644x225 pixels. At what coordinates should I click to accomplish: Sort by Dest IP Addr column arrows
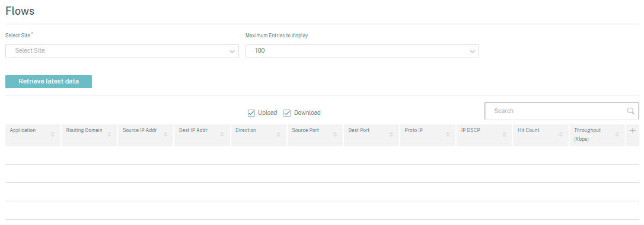(222, 134)
